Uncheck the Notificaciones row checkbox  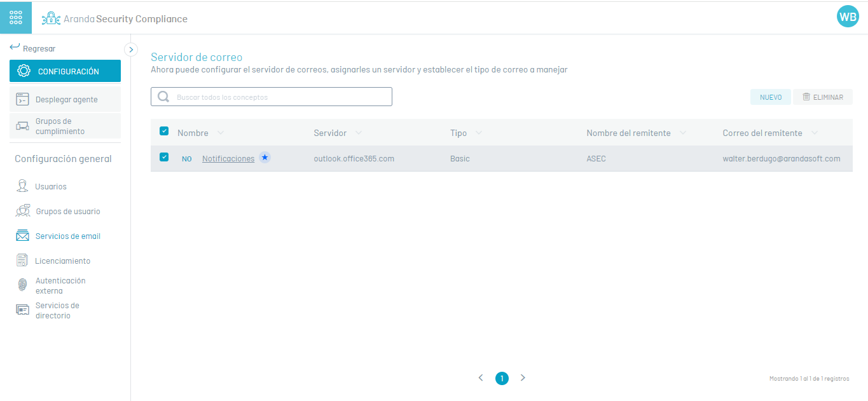pyautogui.click(x=164, y=157)
